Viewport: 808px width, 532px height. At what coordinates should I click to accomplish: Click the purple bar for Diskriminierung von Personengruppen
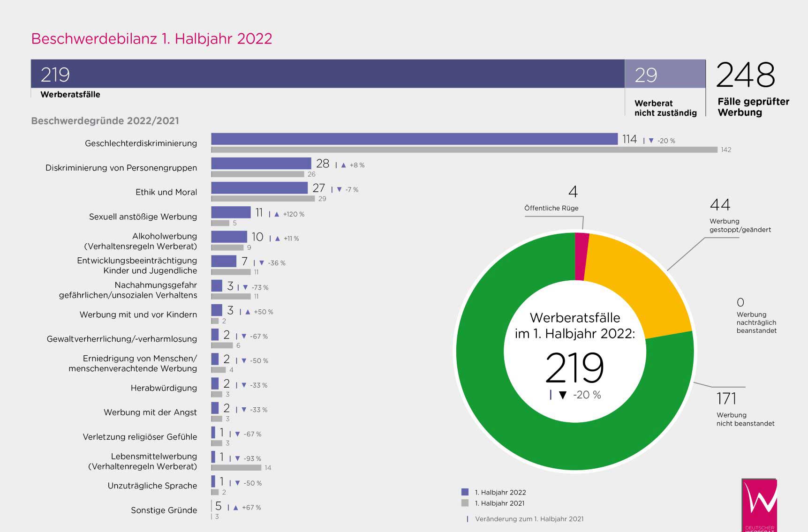[261, 163]
